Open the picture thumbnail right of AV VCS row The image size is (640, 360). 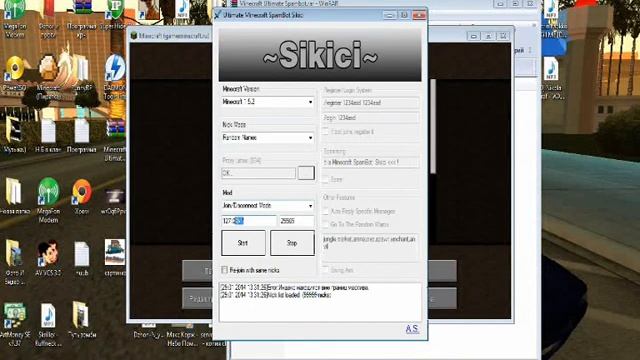point(115,252)
